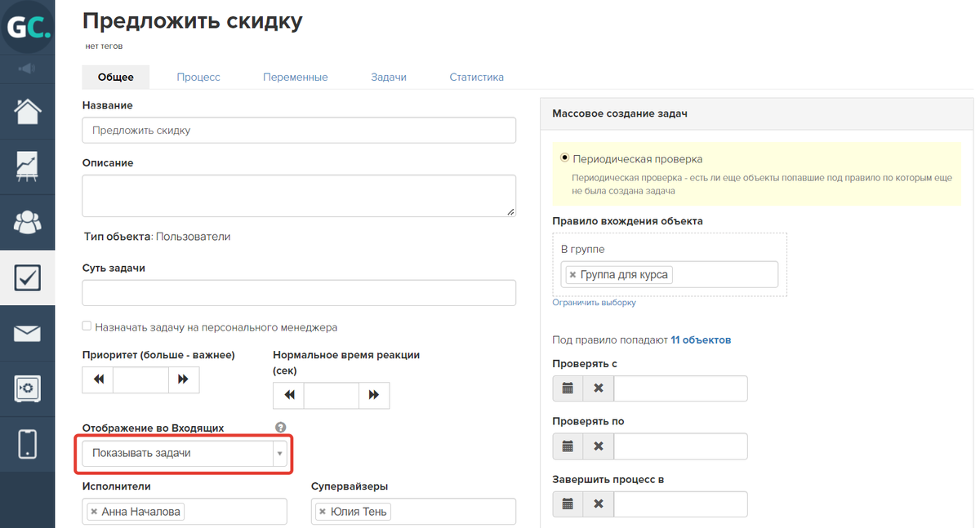Click the нет тегов label
Screen dimensions: 980x528
tap(104, 47)
